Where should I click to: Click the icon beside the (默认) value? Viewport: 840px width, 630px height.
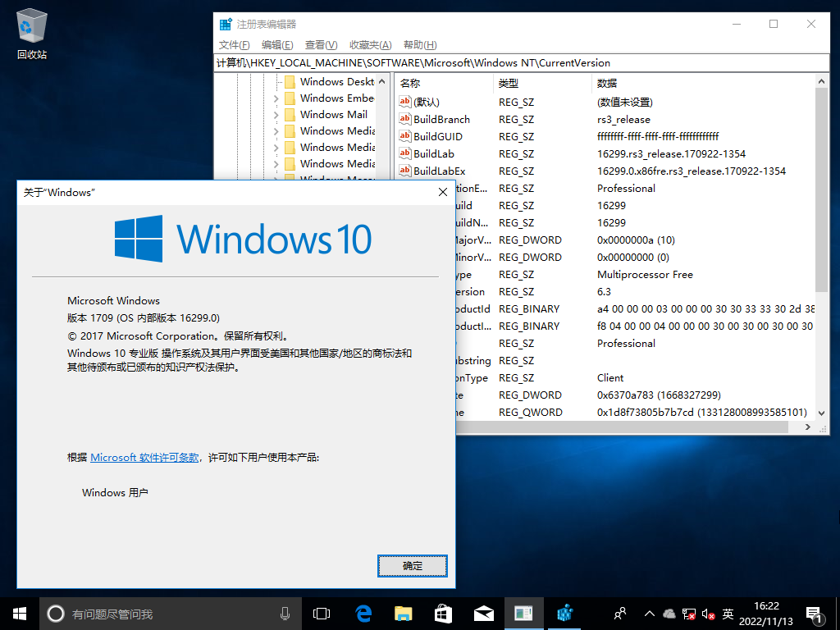click(x=405, y=102)
